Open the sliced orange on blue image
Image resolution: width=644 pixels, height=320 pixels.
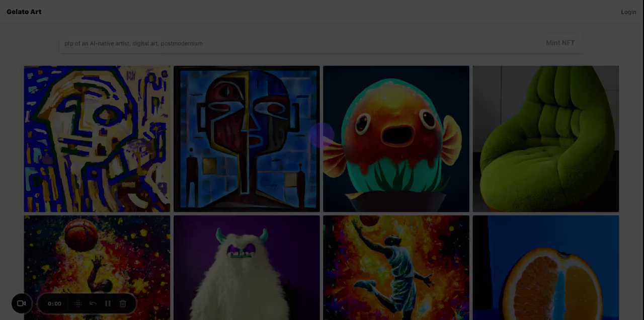[546, 268]
